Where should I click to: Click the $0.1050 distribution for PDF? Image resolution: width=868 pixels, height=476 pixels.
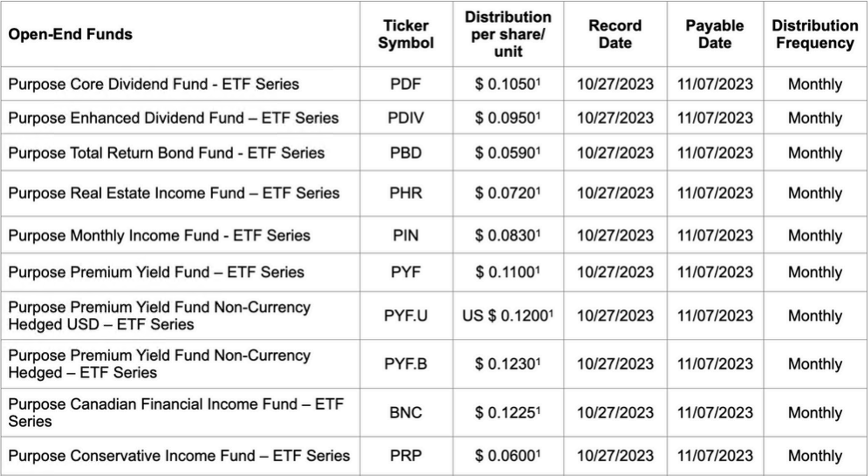(507, 84)
